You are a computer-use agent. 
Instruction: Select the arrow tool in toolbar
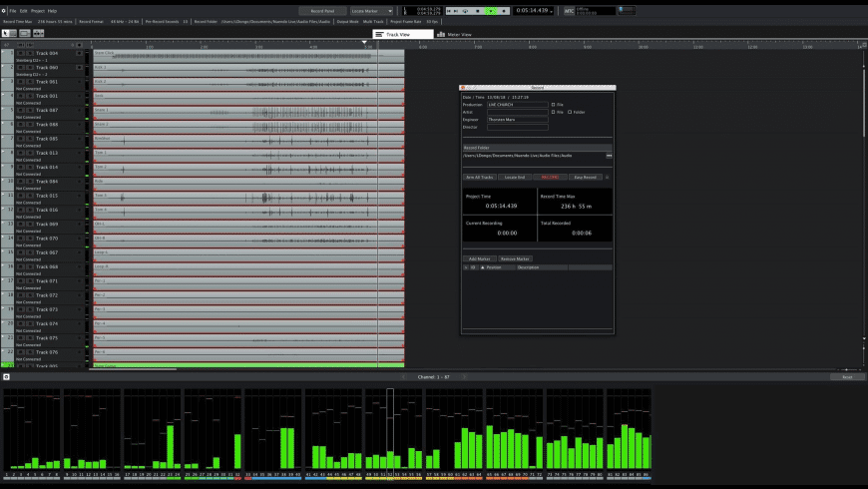[5, 33]
